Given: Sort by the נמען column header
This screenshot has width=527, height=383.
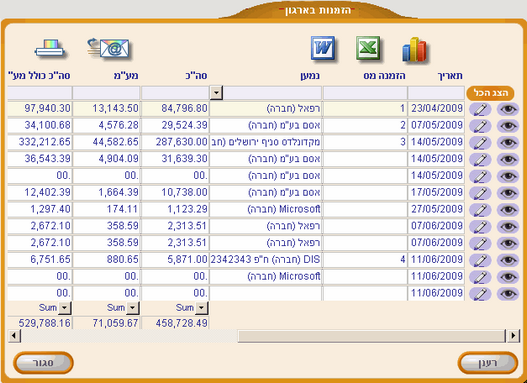Looking at the screenshot, I should [x=310, y=76].
